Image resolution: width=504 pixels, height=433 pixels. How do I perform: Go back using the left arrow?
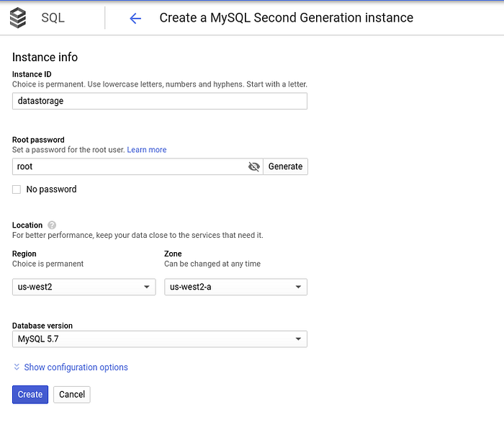[135, 19]
